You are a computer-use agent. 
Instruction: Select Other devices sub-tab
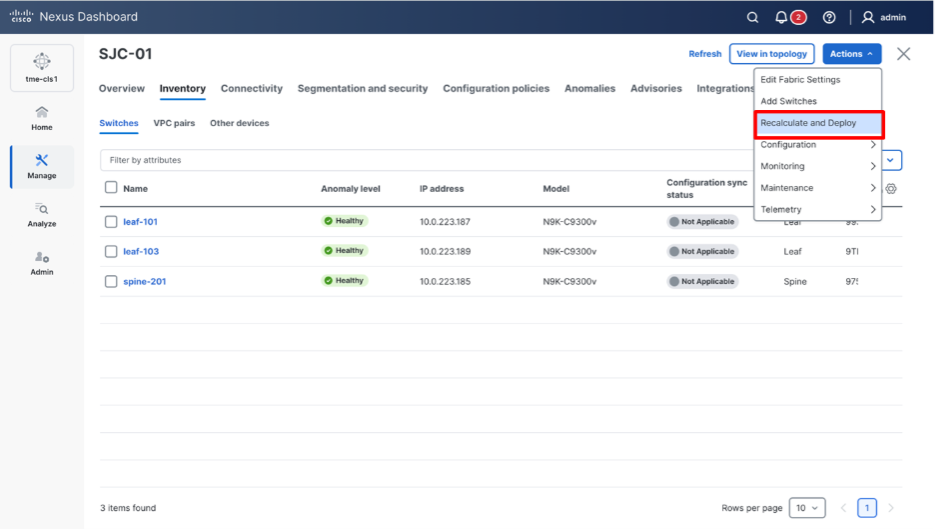tap(239, 123)
